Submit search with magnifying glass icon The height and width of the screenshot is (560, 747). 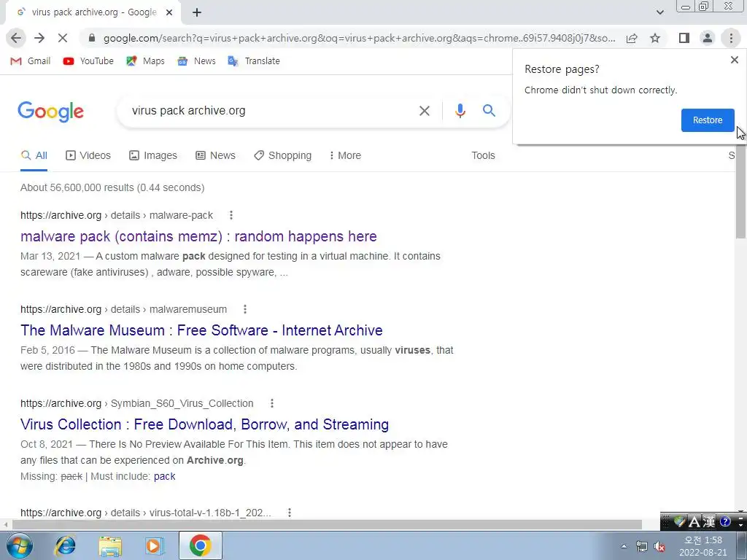click(489, 111)
